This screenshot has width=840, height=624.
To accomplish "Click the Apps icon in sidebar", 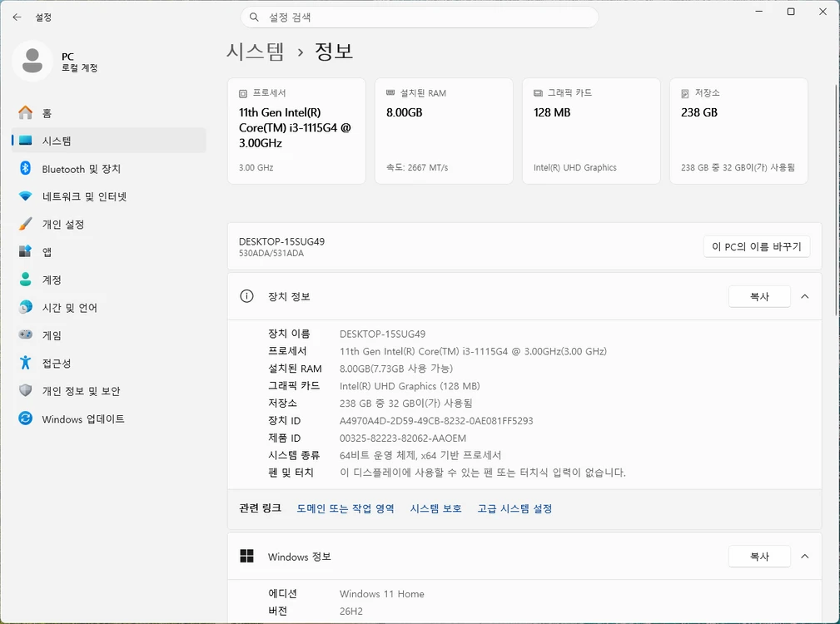I will pyautogui.click(x=25, y=251).
